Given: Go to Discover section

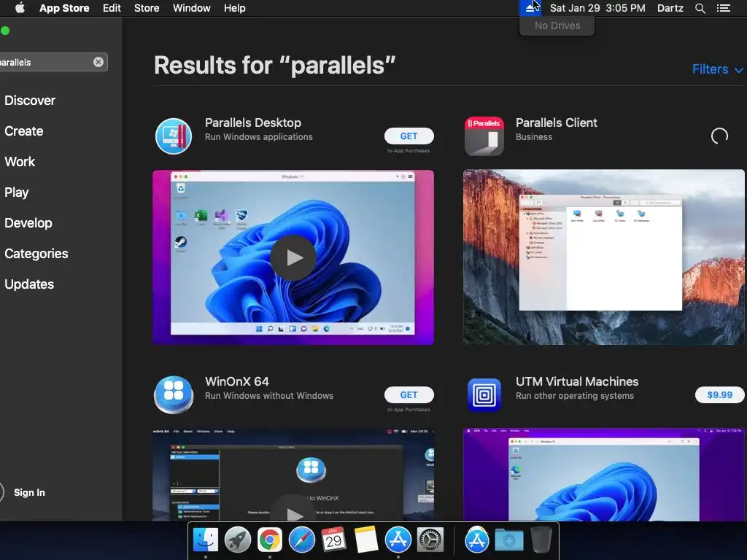Looking at the screenshot, I should [x=30, y=101].
